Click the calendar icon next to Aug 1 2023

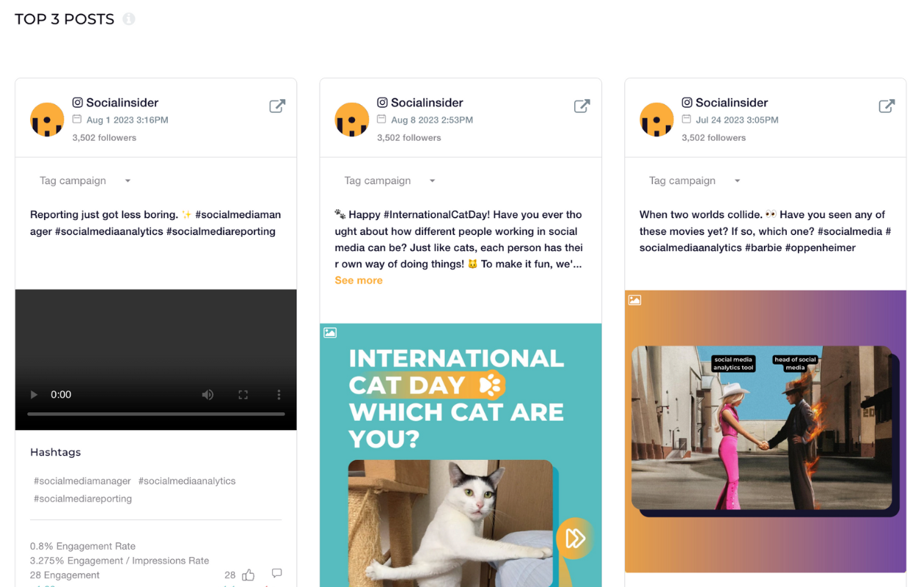[77, 120]
